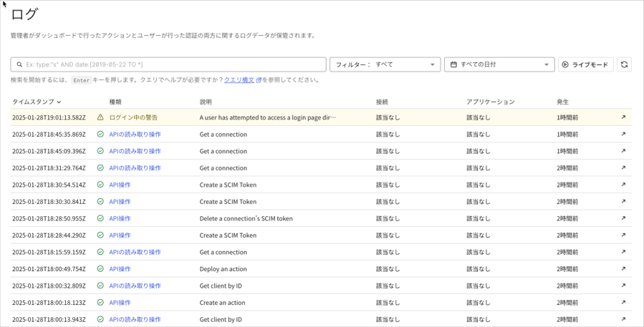Image resolution: width=644 pixels, height=327 pixels.
Task: Click the calendar icon in date filter
Action: (x=453, y=64)
